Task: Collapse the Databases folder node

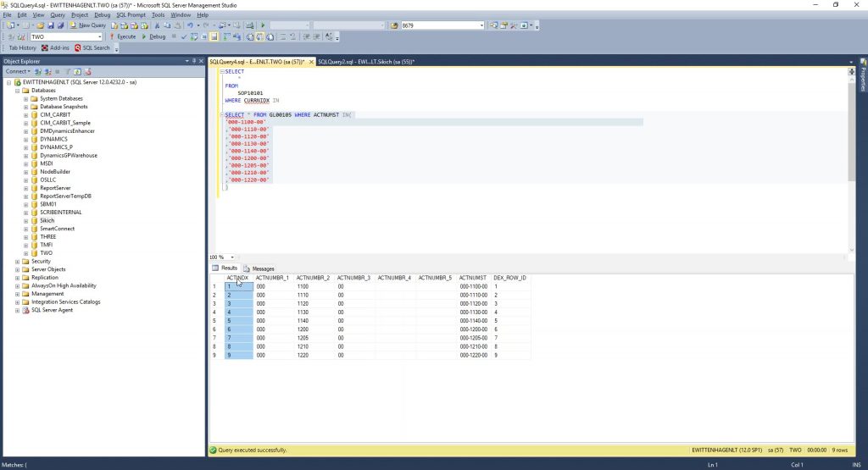Action: [x=17, y=90]
